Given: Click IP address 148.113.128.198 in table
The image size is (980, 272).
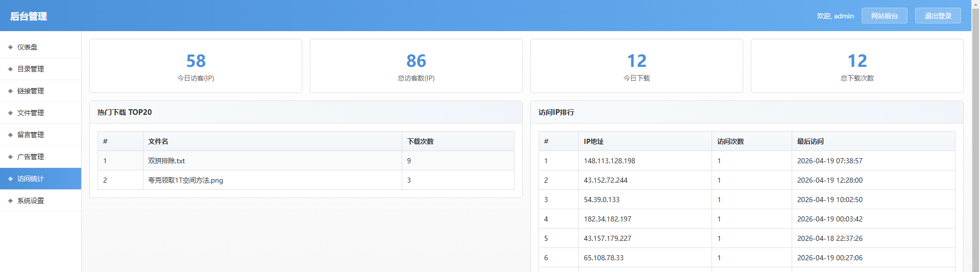Looking at the screenshot, I should click(x=609, y=161).
